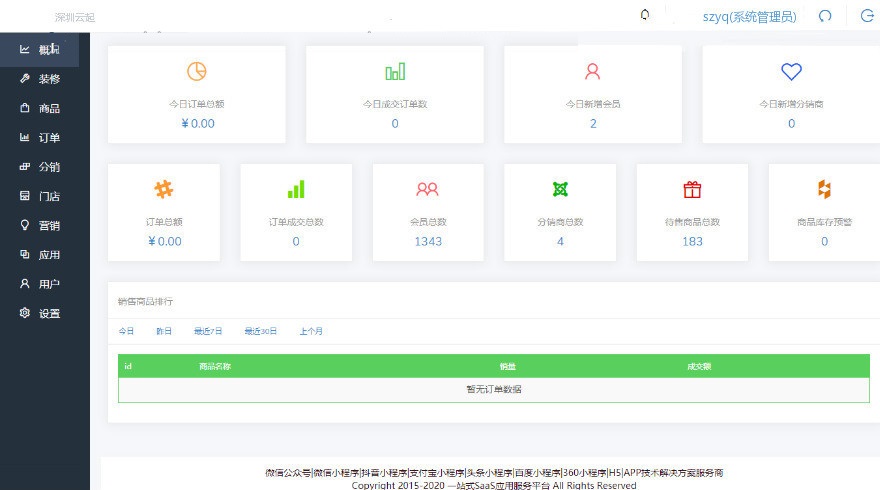Click the heart icon for 今日新增分销商
The height and width of the screenshot is (490, 880).
point(791,72)
